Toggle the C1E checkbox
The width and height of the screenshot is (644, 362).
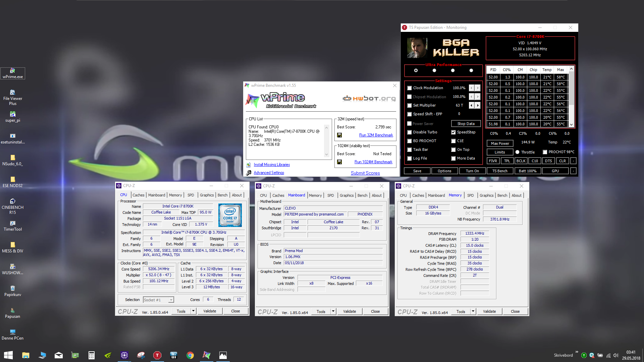(453, 141)
